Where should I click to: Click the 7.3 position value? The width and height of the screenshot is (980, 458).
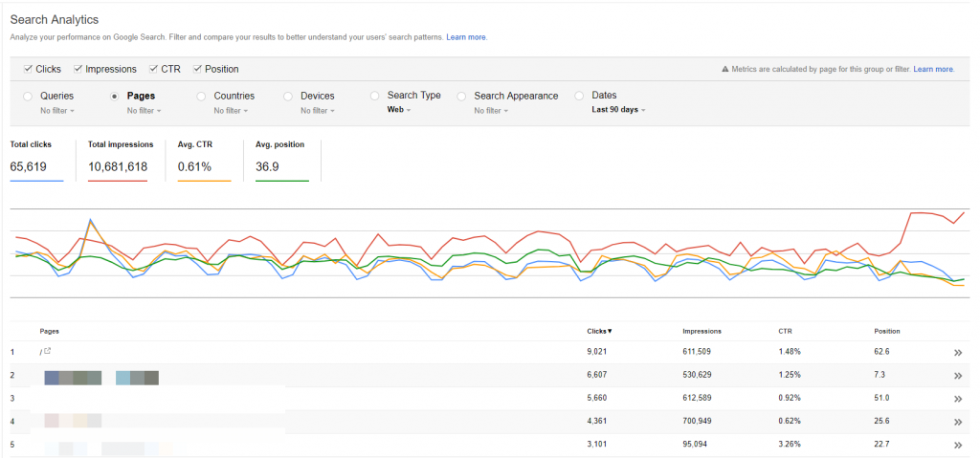pyautogui.click(x=880, y=375)
